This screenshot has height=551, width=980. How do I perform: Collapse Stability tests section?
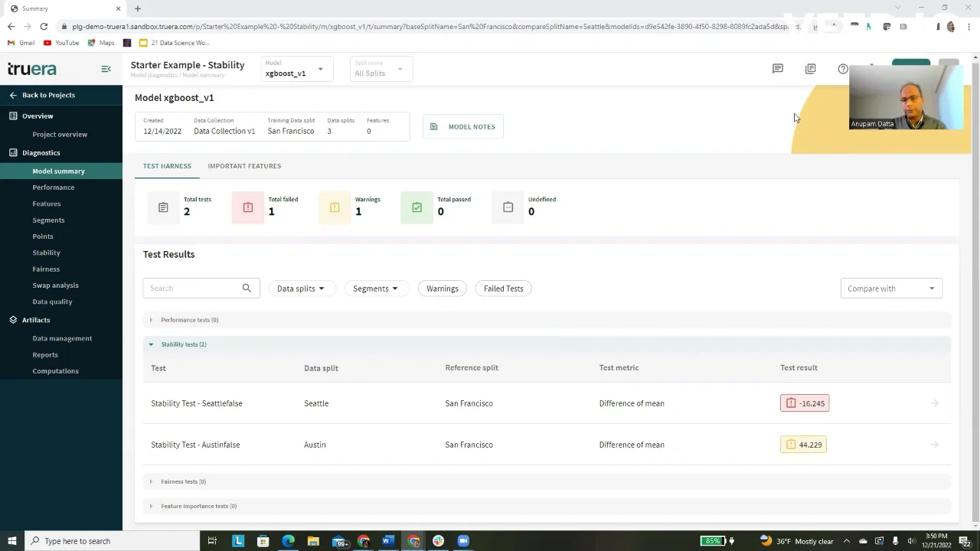[547, 344]
